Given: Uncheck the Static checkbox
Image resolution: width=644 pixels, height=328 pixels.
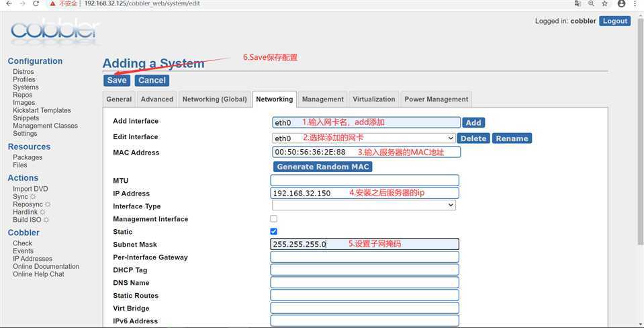Looking at the screenshot, I should coord(273,231).
